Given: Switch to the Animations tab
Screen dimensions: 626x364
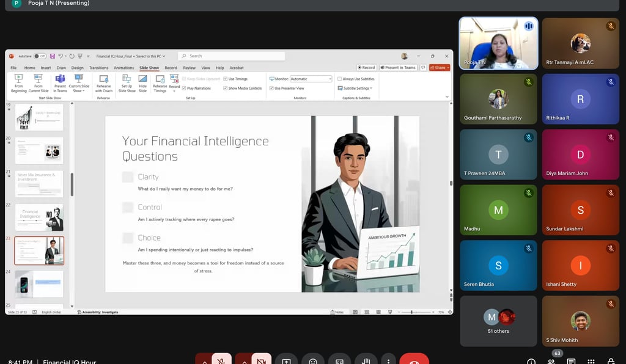Looking at the screenshot, I should 123,68.
